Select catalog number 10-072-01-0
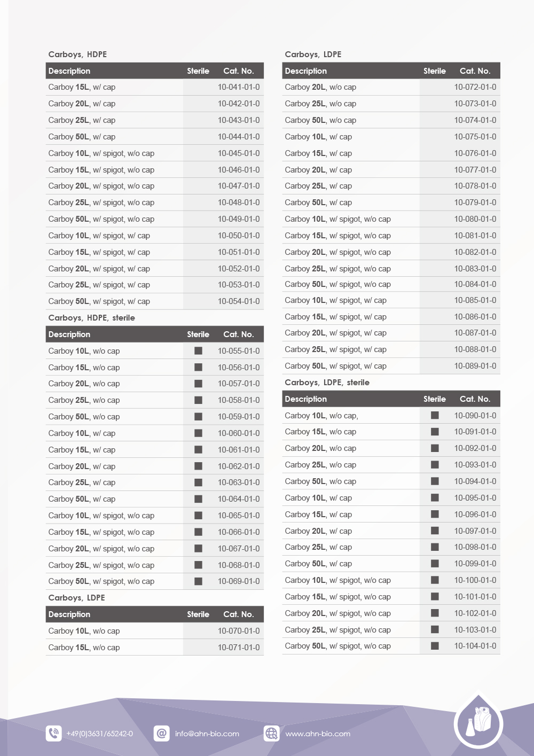The width and height of the screenshot is (534, 756). click(x=475, y=87)
